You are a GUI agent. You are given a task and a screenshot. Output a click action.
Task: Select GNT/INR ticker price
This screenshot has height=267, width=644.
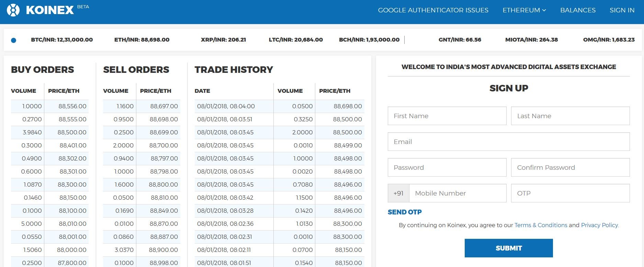tap(460, 40)
